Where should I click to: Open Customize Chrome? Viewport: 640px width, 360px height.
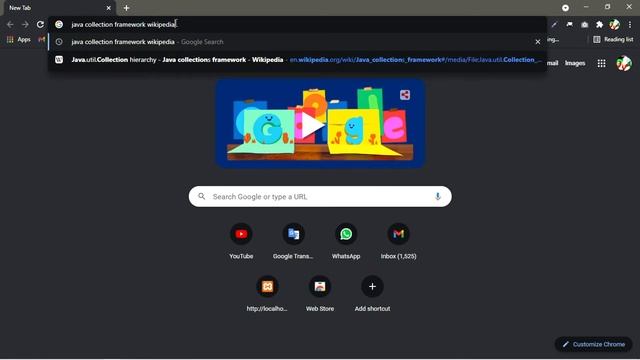(593, 344)
